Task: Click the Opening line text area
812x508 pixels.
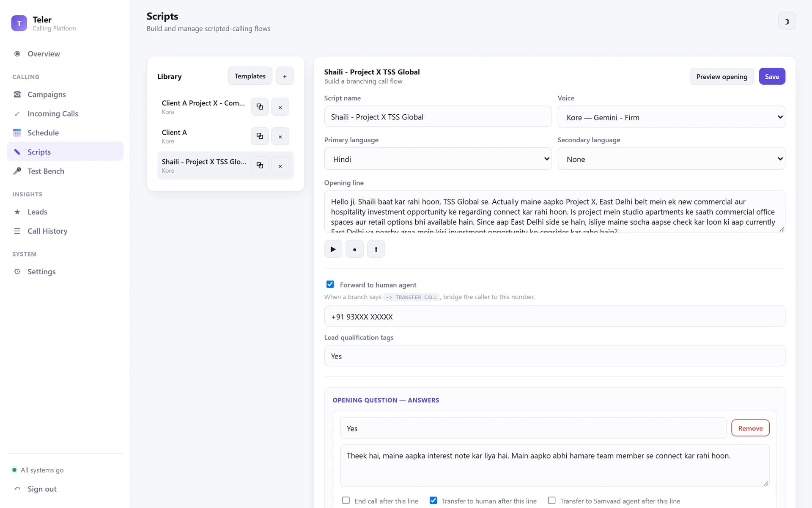Action: coord(554,212)
